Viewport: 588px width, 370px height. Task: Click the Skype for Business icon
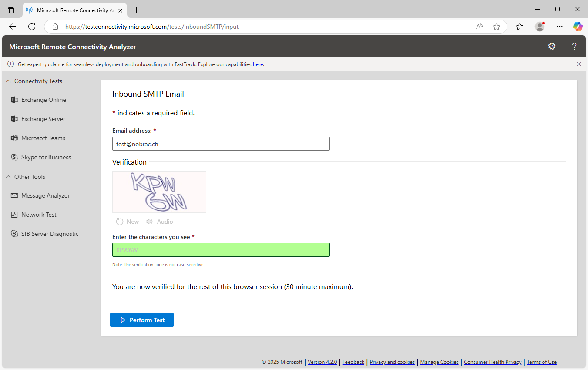14,157
